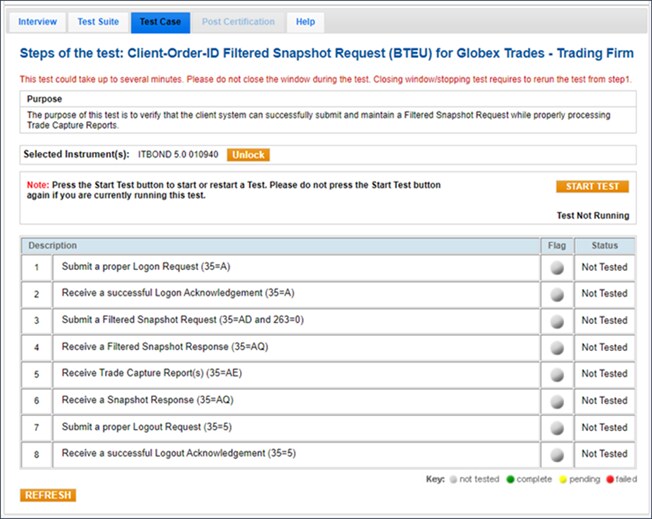Click the REFRESH button at the bottom

[47, 495]
